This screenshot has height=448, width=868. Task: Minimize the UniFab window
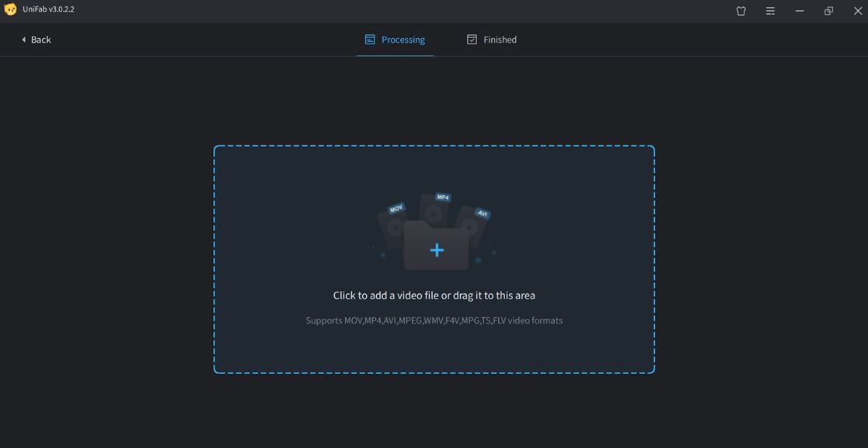(x=800, y=11)
